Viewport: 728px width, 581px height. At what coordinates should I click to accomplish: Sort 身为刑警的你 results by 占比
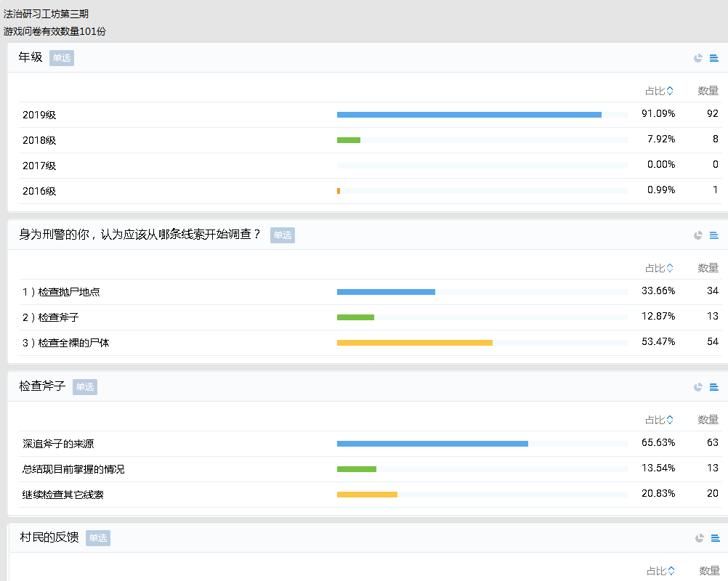659,268
